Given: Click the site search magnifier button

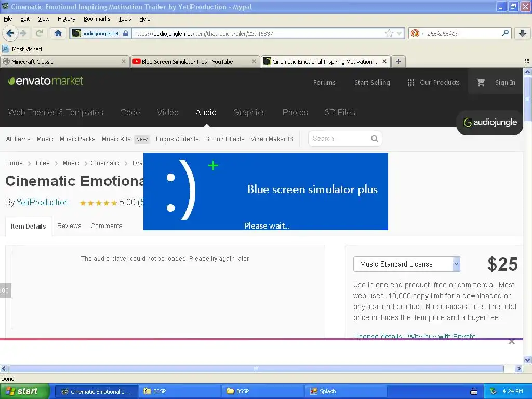Looking at the screenshot, I should pos(374,138).
